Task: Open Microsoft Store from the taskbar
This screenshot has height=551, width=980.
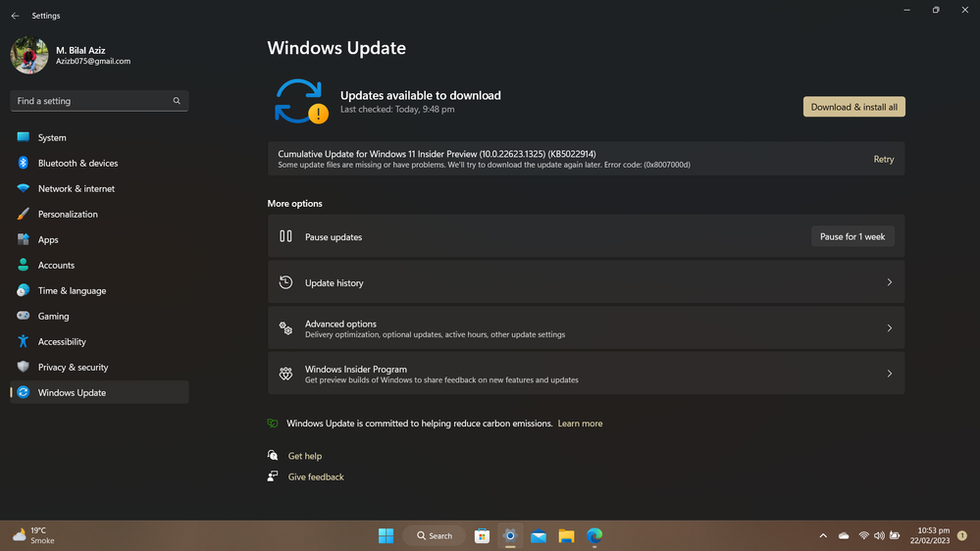Action: point(482,535)
